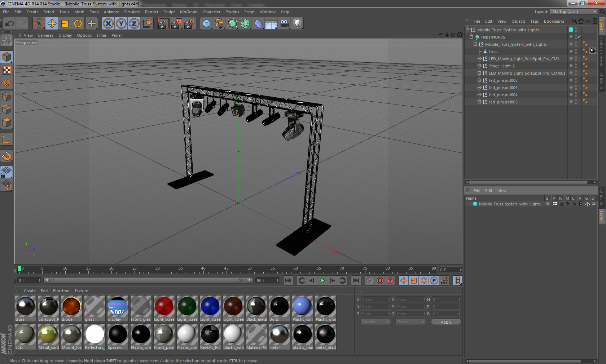606x364 pixels.
Task: Enable Points mode
Action: 7,96
